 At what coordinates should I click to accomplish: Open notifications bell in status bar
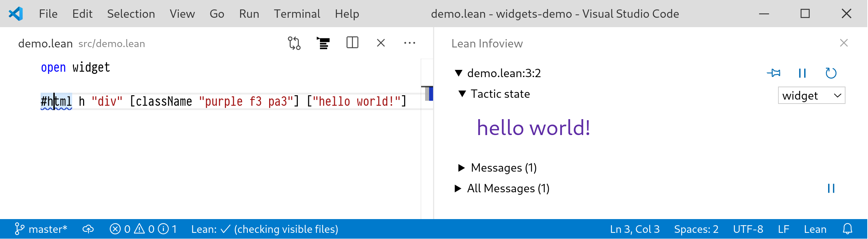[x=847, y=229]
